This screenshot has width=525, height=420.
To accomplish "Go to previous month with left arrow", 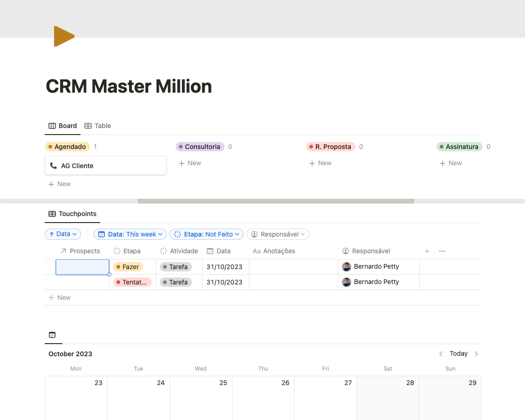I will (x=441, y=354).
